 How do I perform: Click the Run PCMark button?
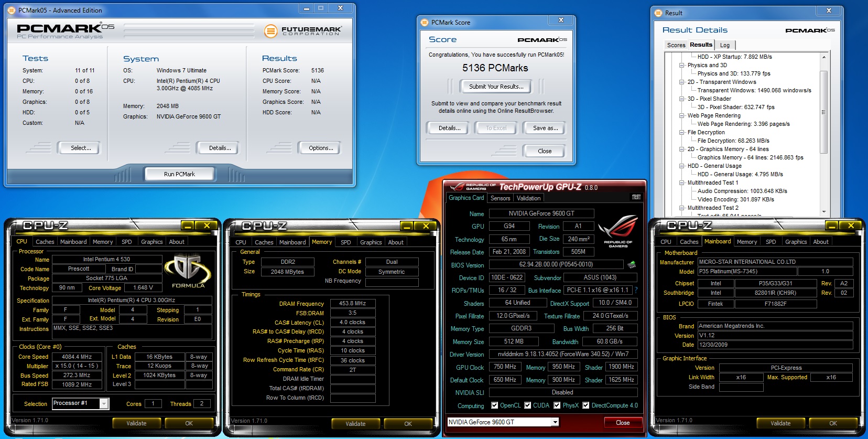tap(179, 174)
